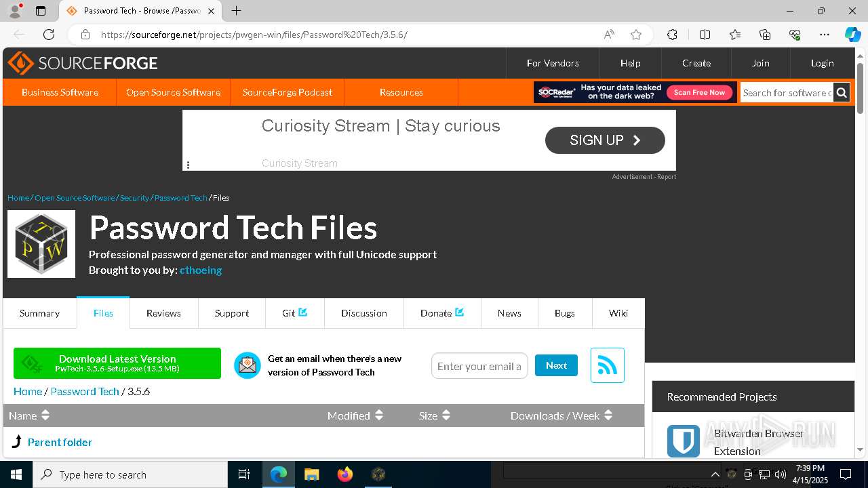The image size is (868, 488).
Task: Click Download Latest Version button
Action: pyautogui.click(x=117, y=363)
